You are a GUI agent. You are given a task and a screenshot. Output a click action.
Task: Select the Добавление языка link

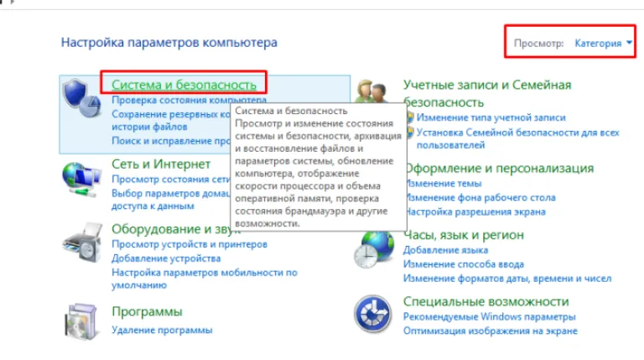(445, 250)
